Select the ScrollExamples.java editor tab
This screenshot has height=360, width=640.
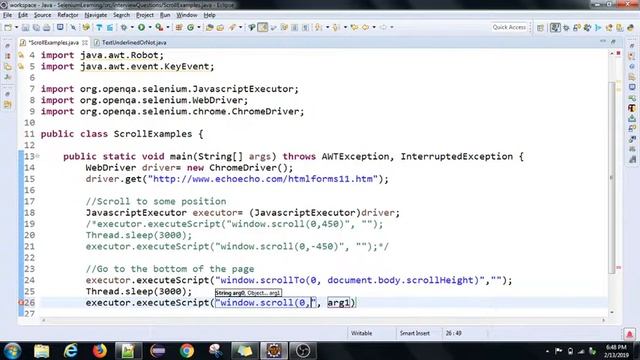[x=53, y=42]
